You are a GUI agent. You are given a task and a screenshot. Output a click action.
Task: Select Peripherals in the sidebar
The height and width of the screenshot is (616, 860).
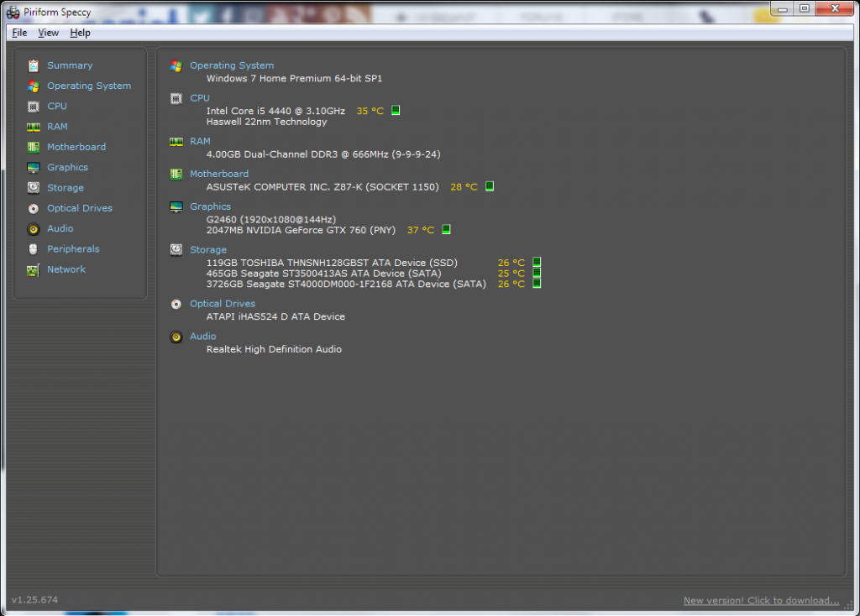[x=73, y=248]
